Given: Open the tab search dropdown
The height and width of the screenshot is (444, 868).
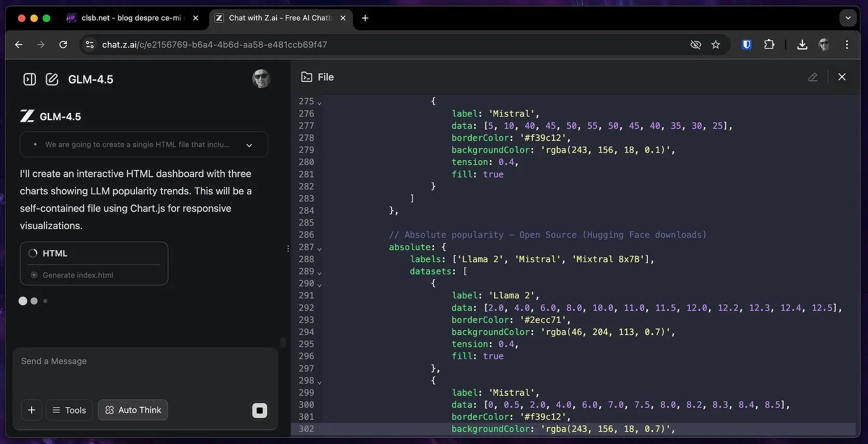Looking at the screenshot, I should (848, 18).
